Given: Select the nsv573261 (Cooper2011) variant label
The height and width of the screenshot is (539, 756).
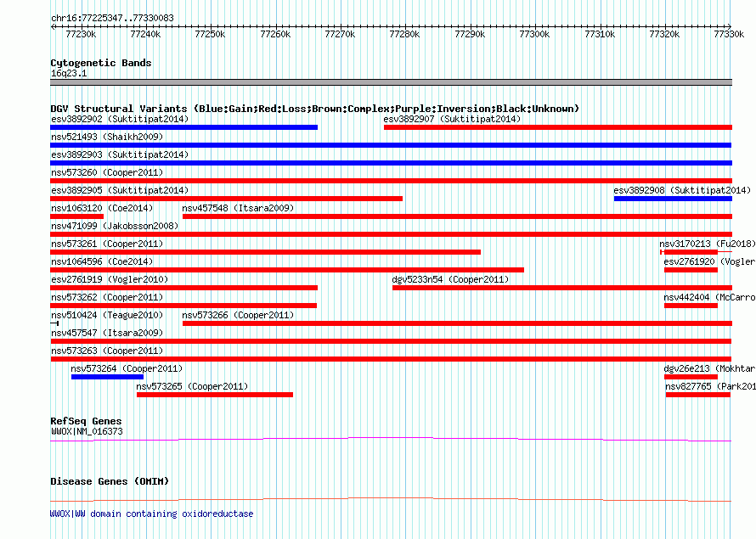Looking at the screenshot, I should coord(106,244).
